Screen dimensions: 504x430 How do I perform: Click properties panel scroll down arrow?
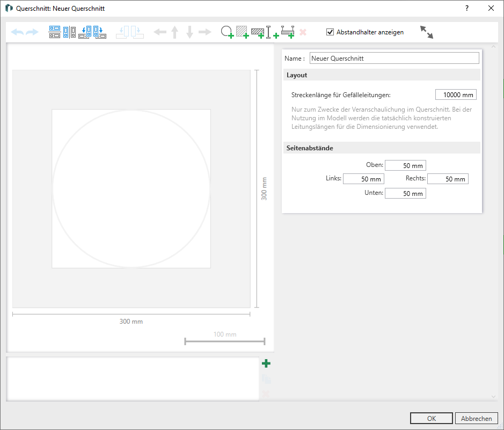[x=493, y=397]
